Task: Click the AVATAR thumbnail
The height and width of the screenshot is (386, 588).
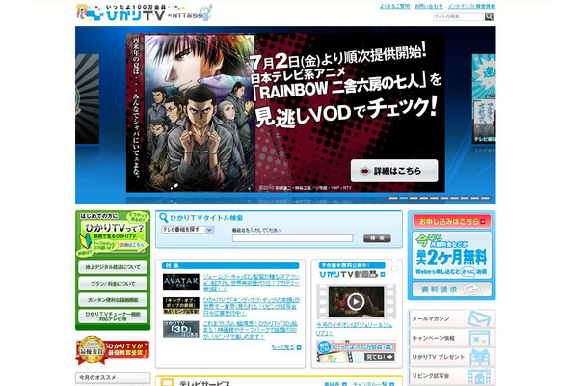Action: point(181,282)
